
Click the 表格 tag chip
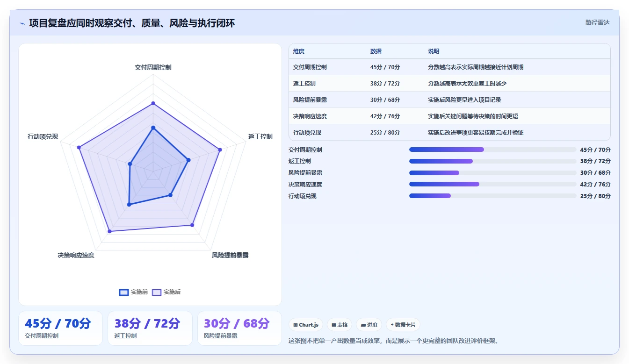(x=340, y=325)
